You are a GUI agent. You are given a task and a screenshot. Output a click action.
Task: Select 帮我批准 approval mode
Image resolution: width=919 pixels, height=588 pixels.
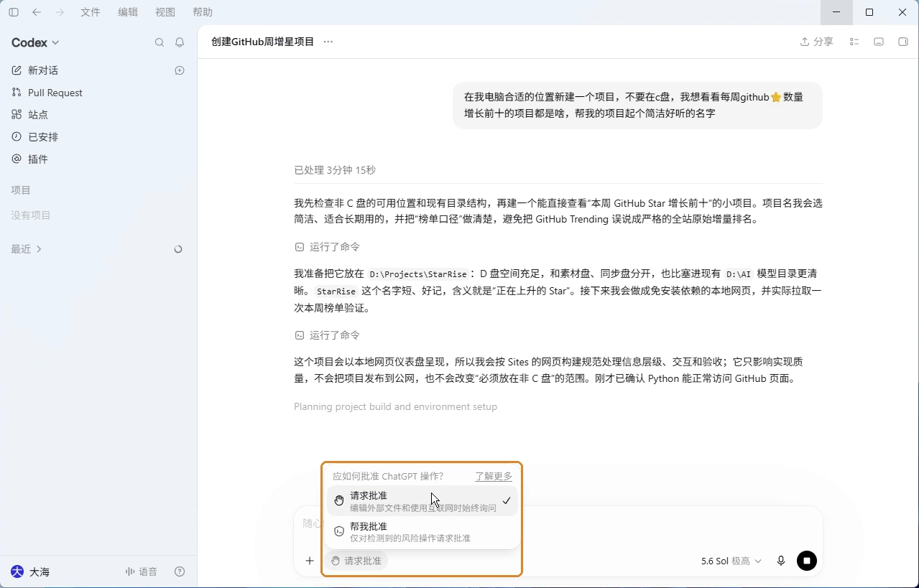[422, 532]
